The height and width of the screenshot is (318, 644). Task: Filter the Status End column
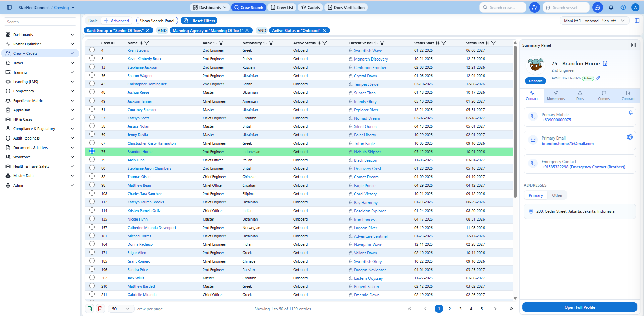click(x=493, y=43)
